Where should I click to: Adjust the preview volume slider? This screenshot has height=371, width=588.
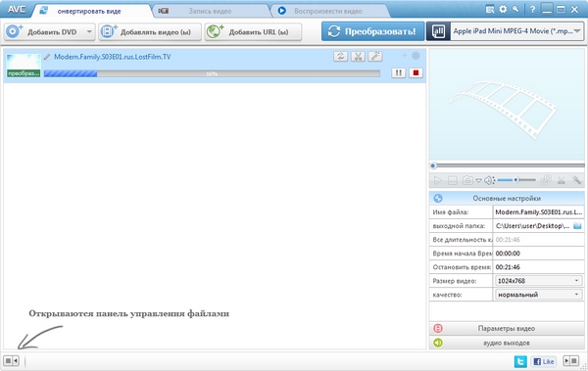[x=516, y=180]
